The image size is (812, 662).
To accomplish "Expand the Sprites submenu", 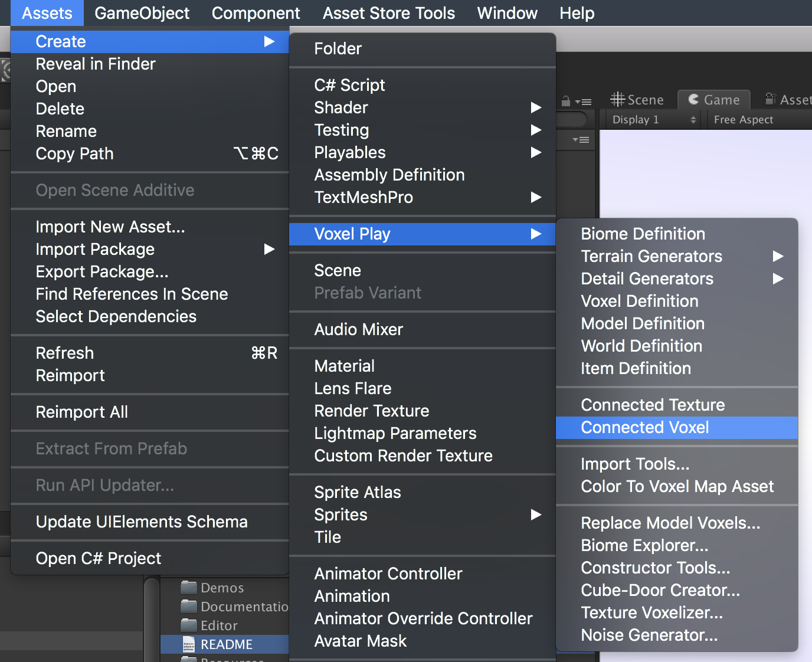I will [423, 514].
